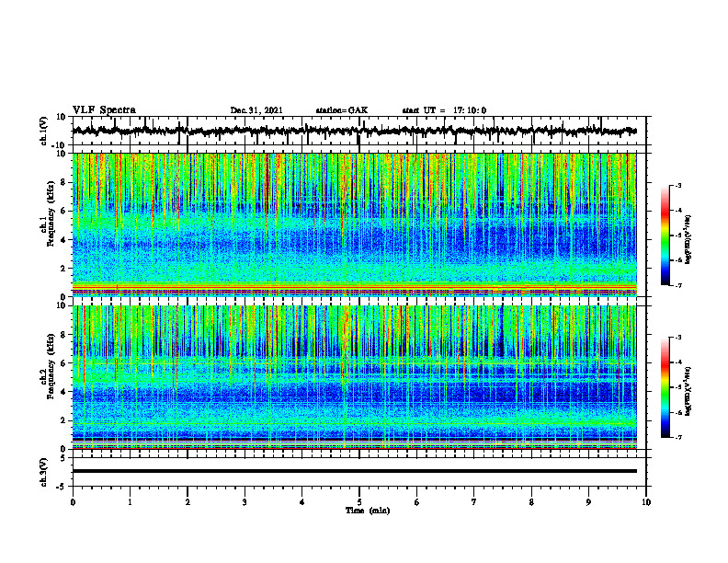Click time axis tick label "6"
This screenshot has width=728, height=563.
pos(417,502)
